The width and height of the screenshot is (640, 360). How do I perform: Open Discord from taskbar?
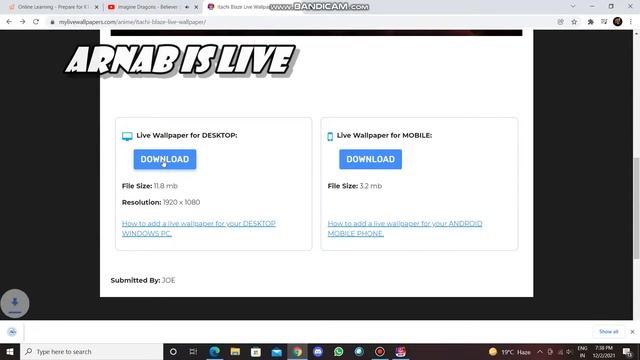(x=318, y=351)
